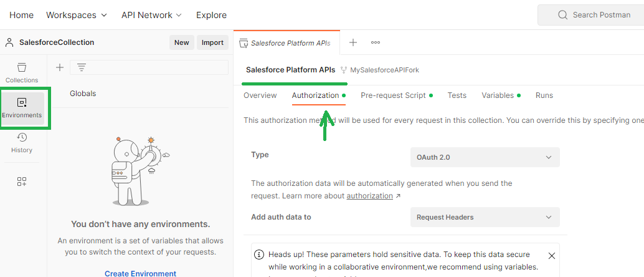The width and height of the screenshot is (644, 277).
Task: Click the MySalesforceAPIFork fork label
Action: (x=384, y=70)
